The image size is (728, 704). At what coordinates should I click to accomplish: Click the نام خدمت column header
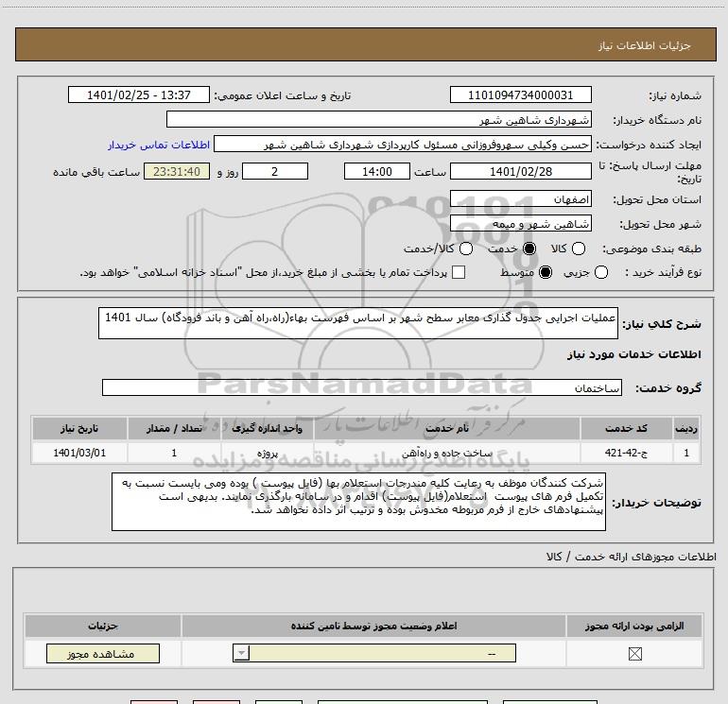click(x=446, y=428)
